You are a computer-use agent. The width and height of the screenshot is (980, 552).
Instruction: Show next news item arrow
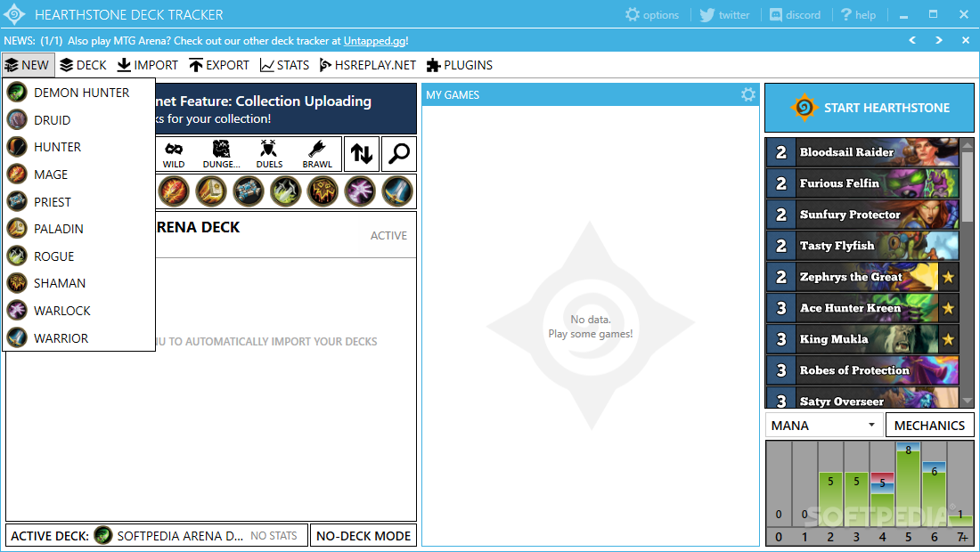point(939,40)
